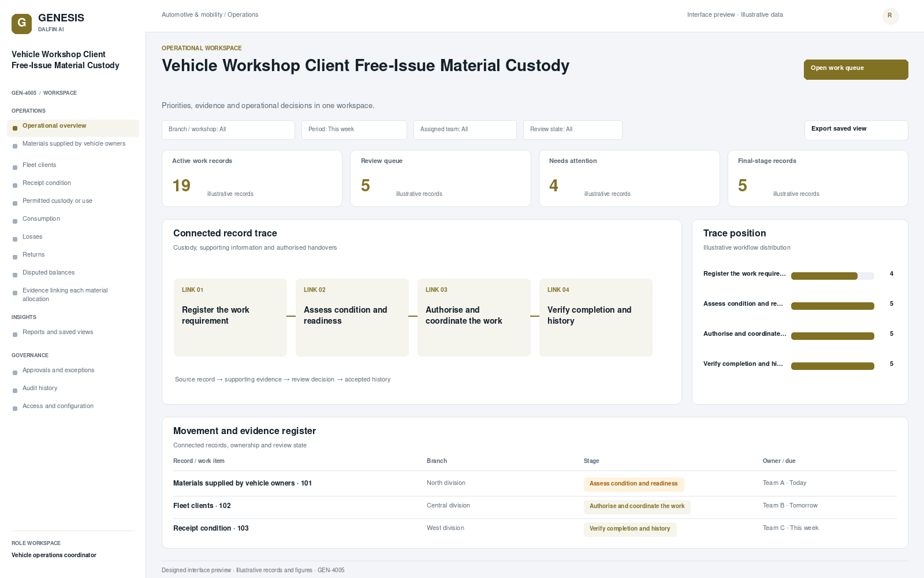
Task: Open the Review state filter
Action: (573, 130)
